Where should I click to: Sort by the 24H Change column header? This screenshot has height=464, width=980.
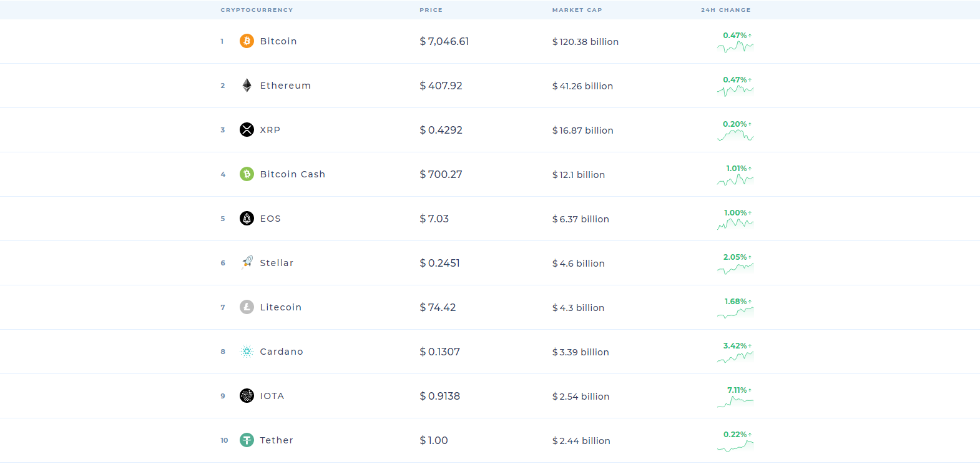pyautogui.click(x=726, y=10)
